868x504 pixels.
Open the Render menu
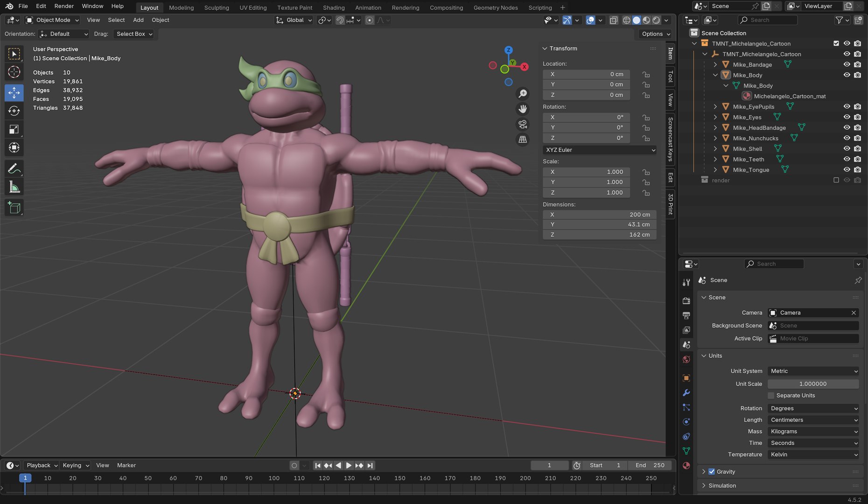pyautogui.click(x=64, y=6)
